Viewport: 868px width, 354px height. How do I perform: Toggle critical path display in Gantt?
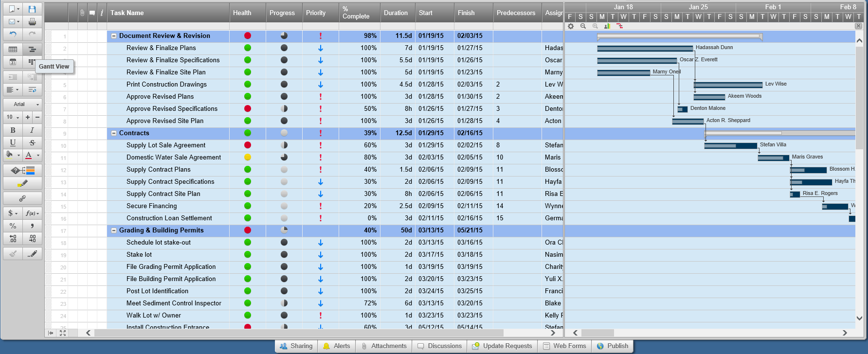pyautogui.click(x=619, y=26)
